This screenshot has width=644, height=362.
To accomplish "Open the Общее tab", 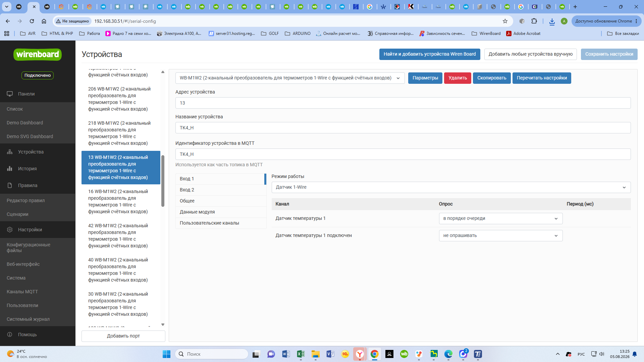I will click(221, 201).
